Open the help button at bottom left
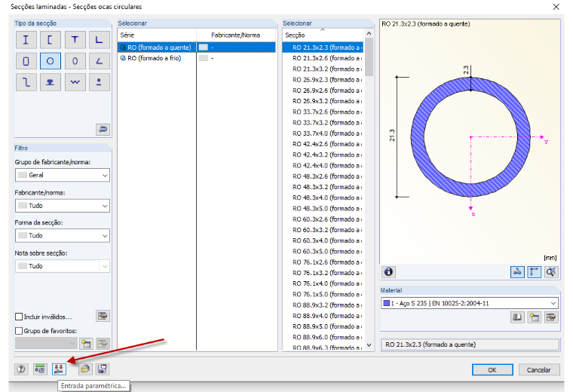The image size is (573, 392). click(x=21, y=369)
